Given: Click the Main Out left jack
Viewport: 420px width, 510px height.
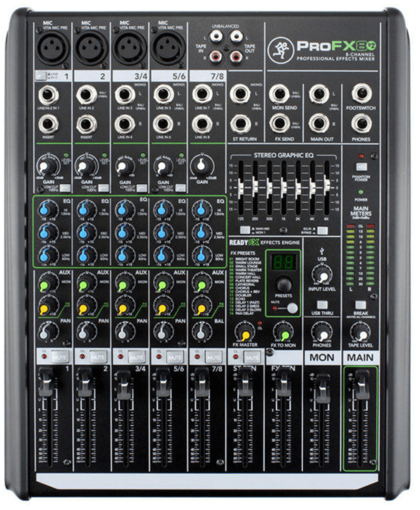Looking at the screenshot, I should [x=319, y=94].
